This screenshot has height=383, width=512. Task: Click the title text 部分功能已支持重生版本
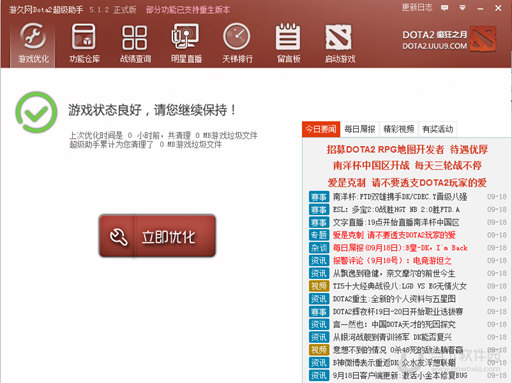(188, 10)
